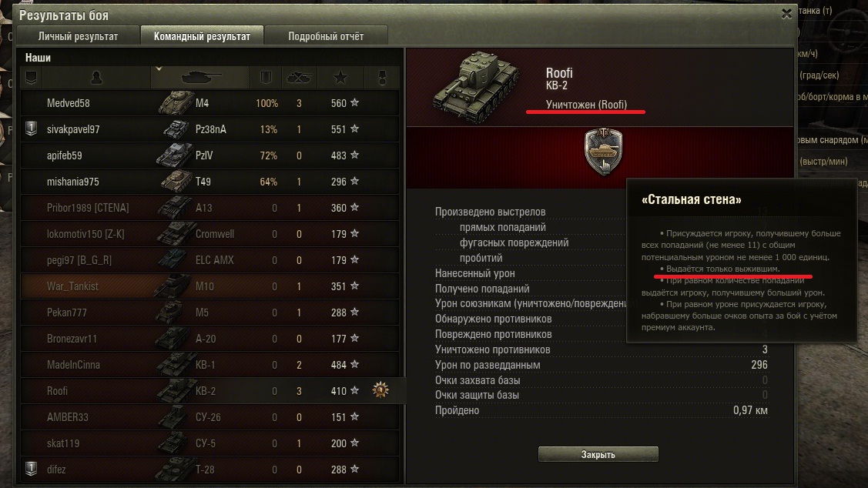Switch to Подробный отчёт tab
This screenshot has height=488, width=868.
coord(326,36)
